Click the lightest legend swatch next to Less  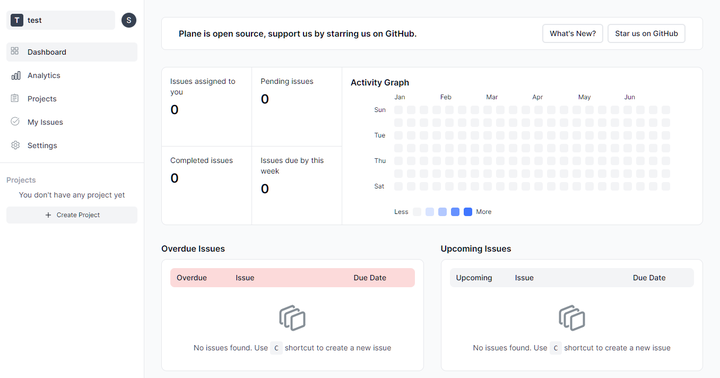coord(417,212)
